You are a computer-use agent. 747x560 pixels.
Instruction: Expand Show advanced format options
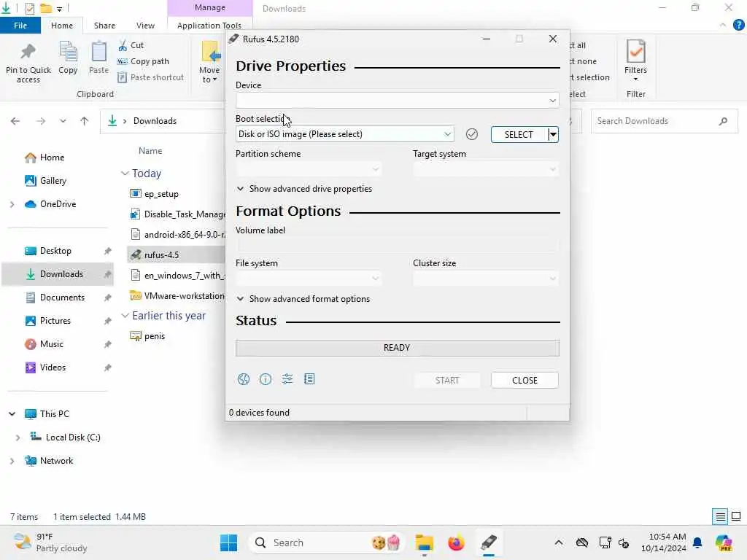click(x=303, y=299)
